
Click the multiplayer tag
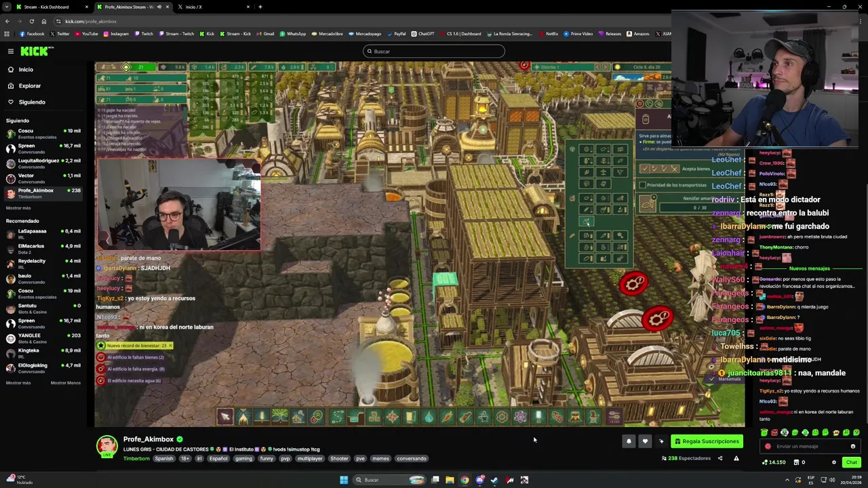click(x=310, y=459)
